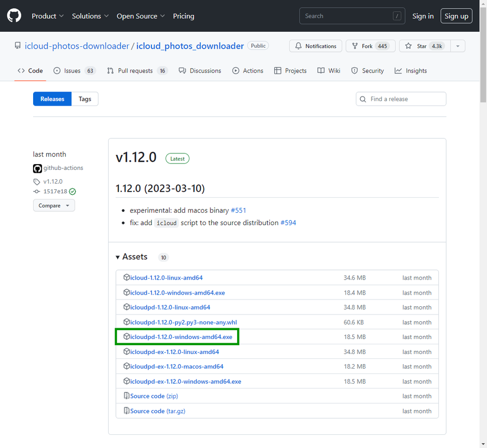Image resolution: width=487 pixels, height=448 pixels.
Task: Open the Actions tab
Action: [x=247, y=71]
